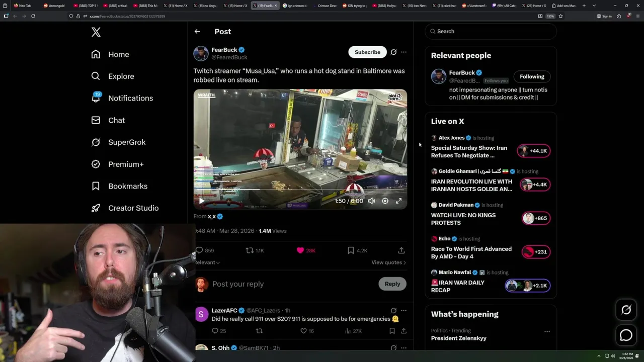Bookmark this page with star icon

(x=560, y=16)
